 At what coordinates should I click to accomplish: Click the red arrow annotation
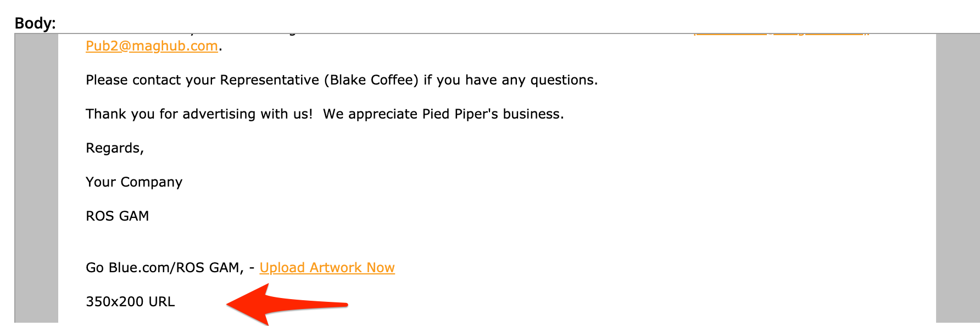click(287, 304)
